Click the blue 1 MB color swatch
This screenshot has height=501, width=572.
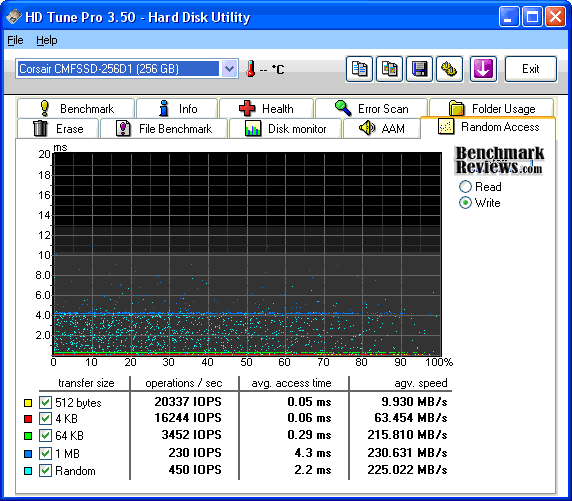[28, 454]
